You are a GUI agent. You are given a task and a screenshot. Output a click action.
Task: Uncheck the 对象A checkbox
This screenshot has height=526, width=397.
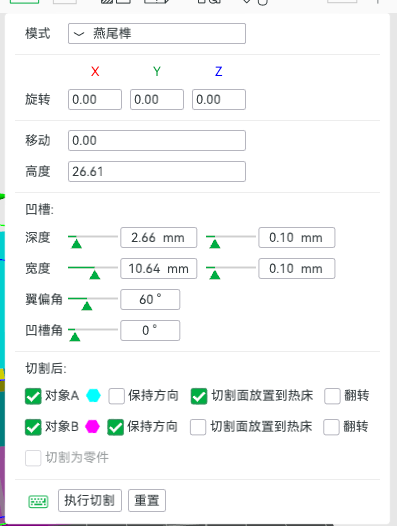(33, 396)
